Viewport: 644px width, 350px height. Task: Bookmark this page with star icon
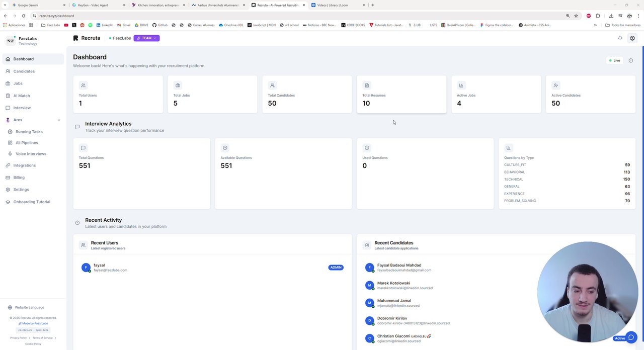point(576,16)
